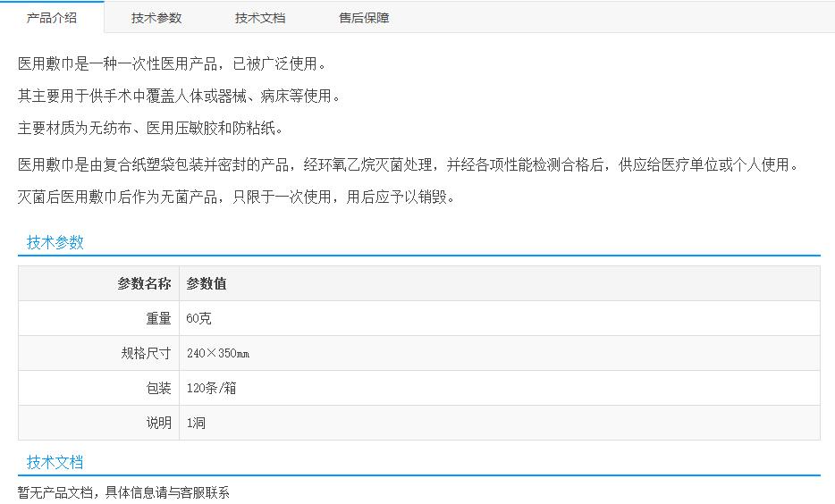Click the 参数值 column header

point(207,283)
